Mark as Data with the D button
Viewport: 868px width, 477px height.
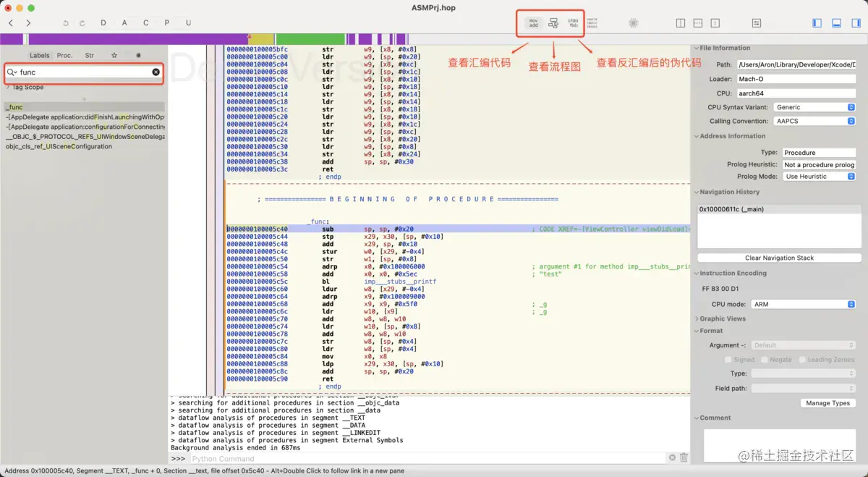click(x=103, y=23)
